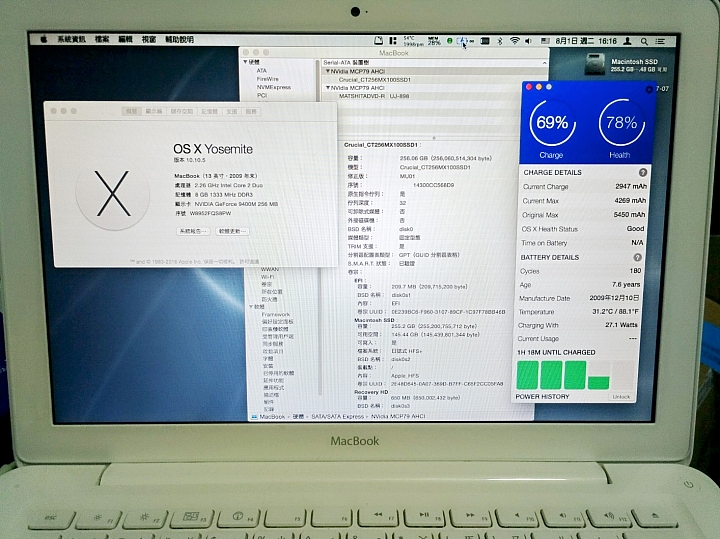Click OS X Health Status Good value

pos(635,229)
